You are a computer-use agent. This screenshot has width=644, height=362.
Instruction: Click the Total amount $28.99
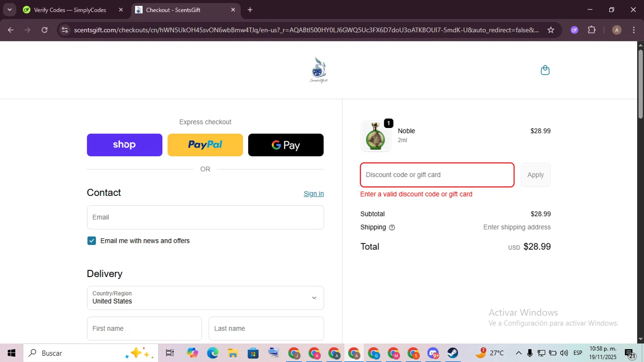tap(537, 246)
